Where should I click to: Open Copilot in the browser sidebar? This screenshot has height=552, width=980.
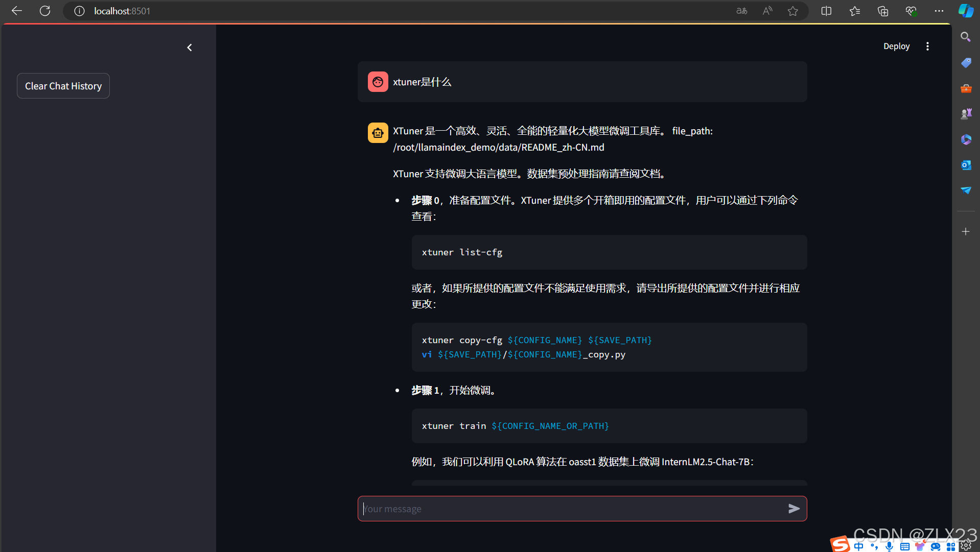tap(966, 10)
